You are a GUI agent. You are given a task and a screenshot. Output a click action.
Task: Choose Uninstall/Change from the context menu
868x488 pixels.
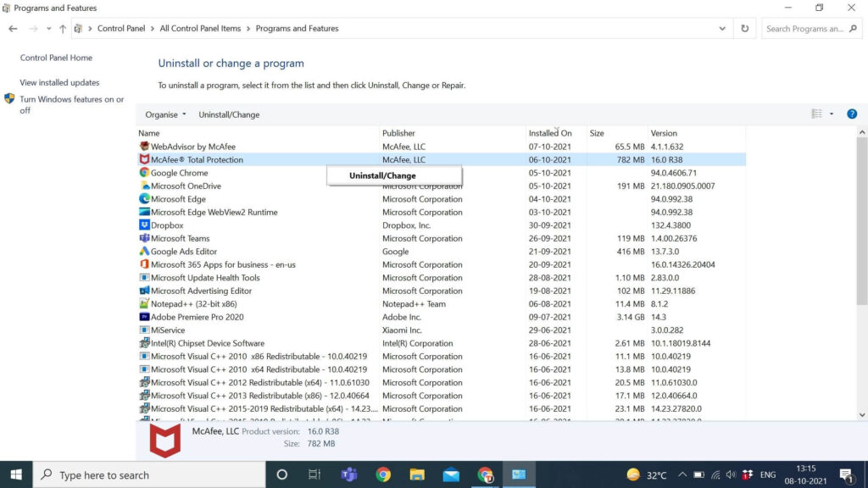click(383, 175)
